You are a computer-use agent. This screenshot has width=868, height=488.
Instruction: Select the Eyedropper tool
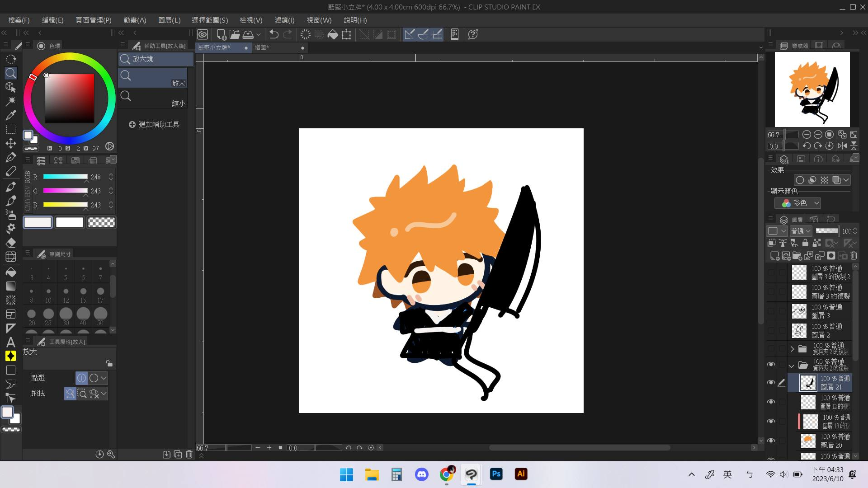click(11, 115)
